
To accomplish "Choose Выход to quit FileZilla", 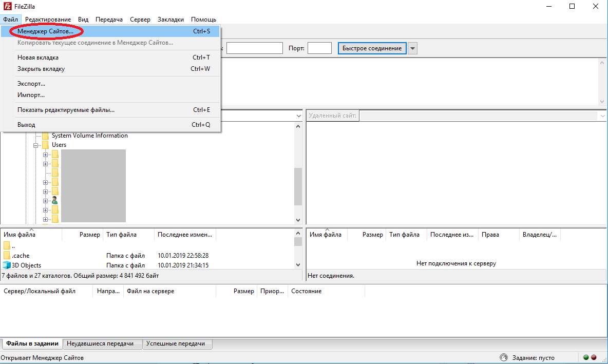I will [x=110, y=124].
